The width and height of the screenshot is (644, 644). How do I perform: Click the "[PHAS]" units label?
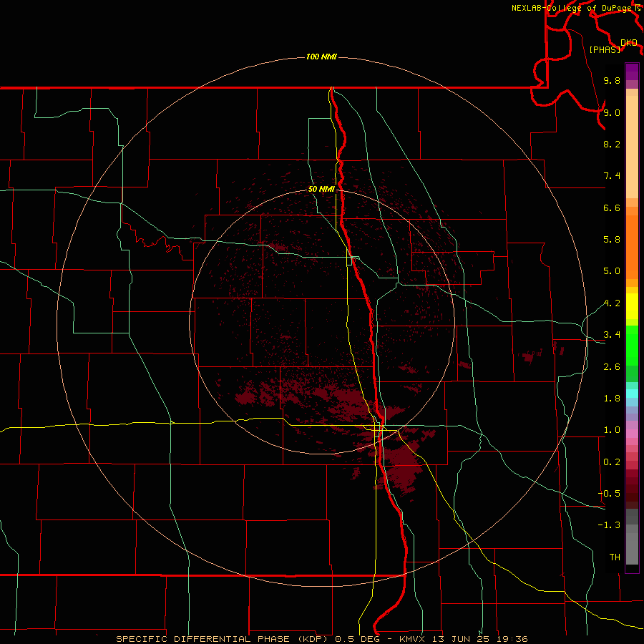[x=605, y=49]
